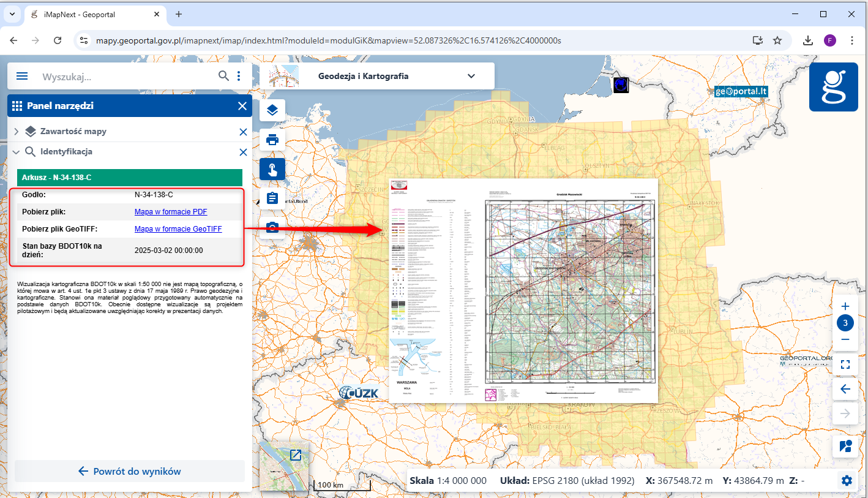Toggle the identify pointer tool

click(x=272, y=169)
